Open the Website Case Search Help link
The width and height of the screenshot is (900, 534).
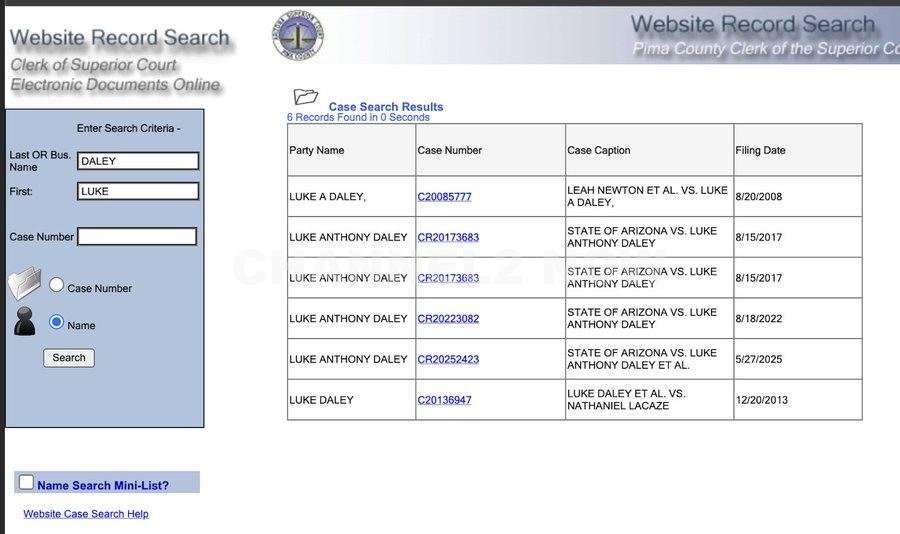pos(86,514)
